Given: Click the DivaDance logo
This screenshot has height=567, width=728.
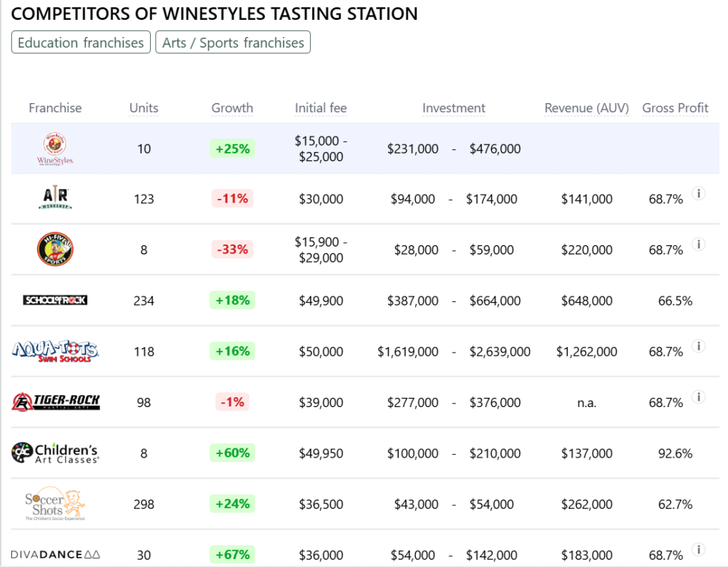Looking at the screenshot, I should click(x=55, y=554).
